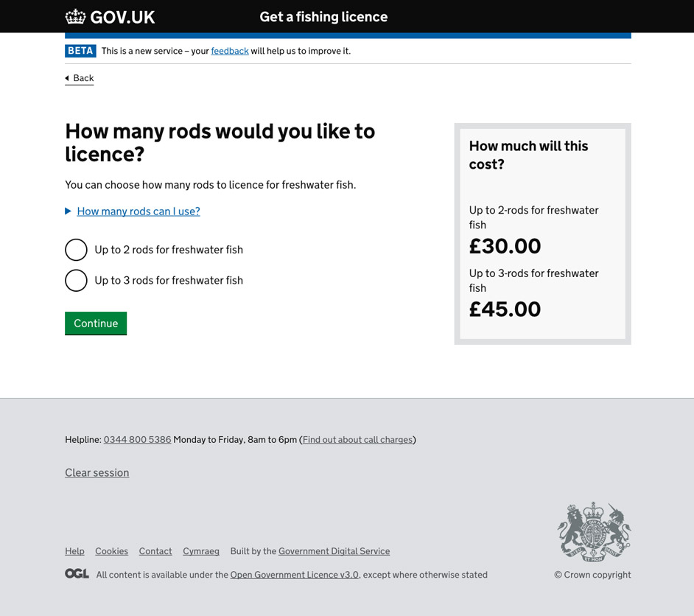Open the Help footer link

(x=74, y=550)
